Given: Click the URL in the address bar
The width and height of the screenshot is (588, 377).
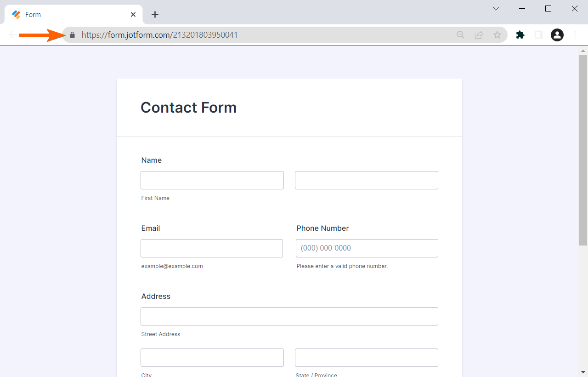Looking at the screenshot, I should tap(160, 35).
